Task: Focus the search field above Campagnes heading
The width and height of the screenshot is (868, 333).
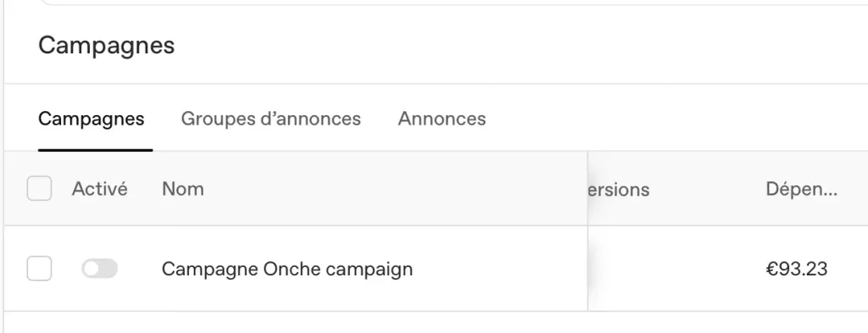Action: (454, 3)
